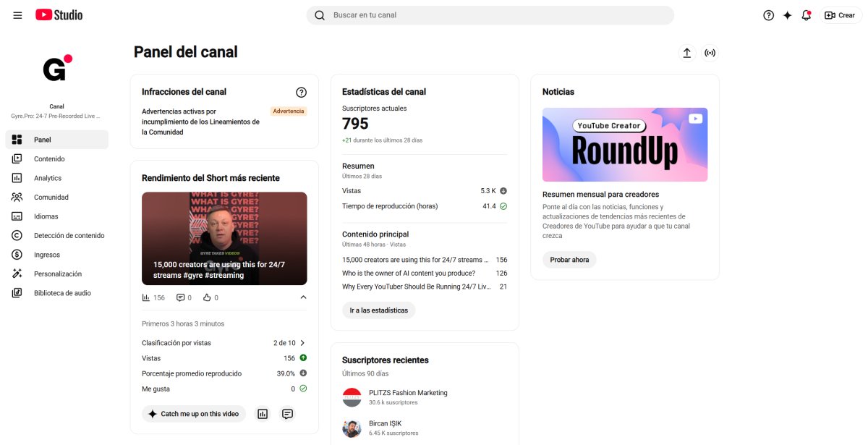Open the notifications bell
Image resolution: width=868 pixels, height=445 pixels.
pos(806,15)
